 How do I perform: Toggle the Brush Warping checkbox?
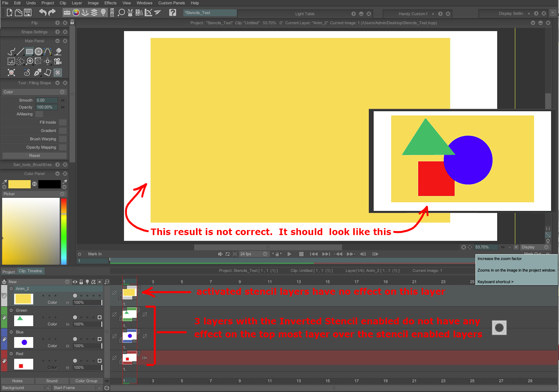(x=63, y=139)
